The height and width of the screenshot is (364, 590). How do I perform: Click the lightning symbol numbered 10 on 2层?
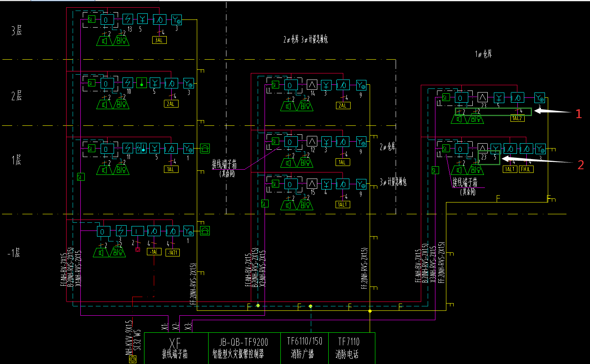pyautogui.click(x=128, y=83)
